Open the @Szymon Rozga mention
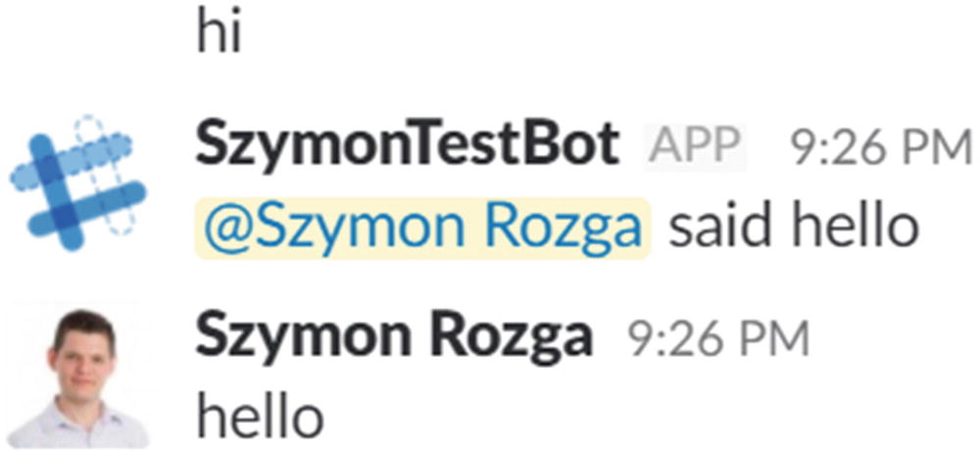 click(x=422, y=228)
